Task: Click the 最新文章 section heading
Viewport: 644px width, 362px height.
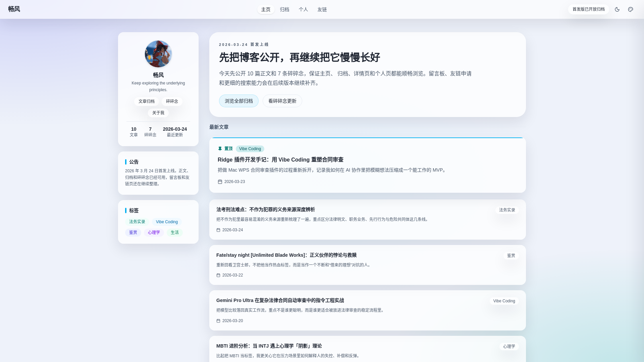Action: (219, 127)
